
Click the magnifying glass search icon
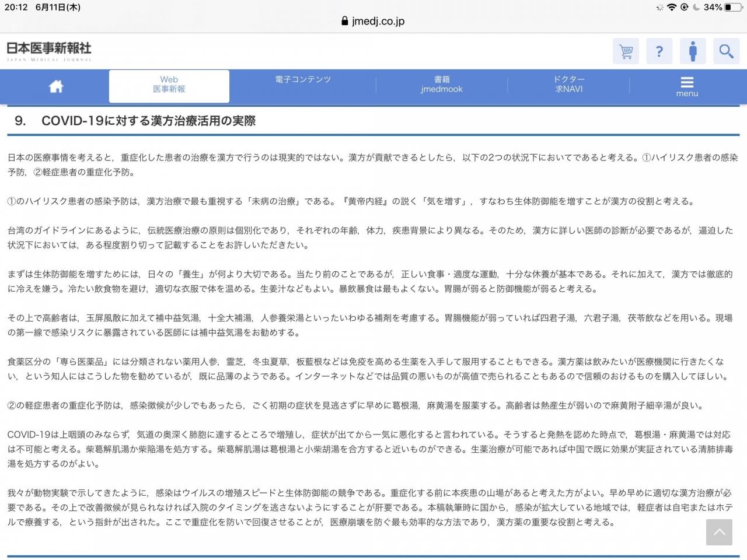point(726,51)
